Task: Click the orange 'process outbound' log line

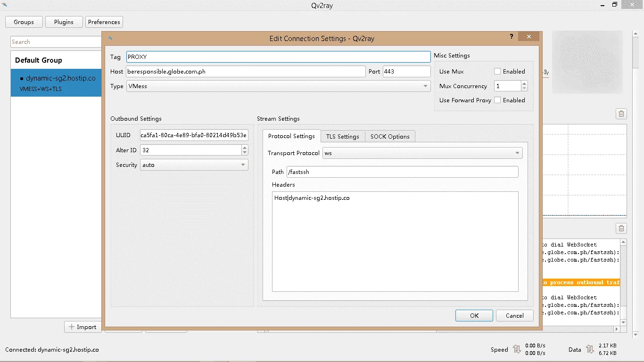Action: coord(581,282)
